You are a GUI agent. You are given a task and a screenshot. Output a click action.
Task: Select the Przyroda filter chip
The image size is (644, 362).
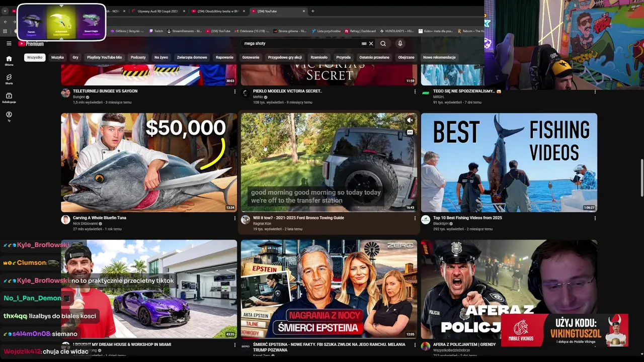[343, 57]
